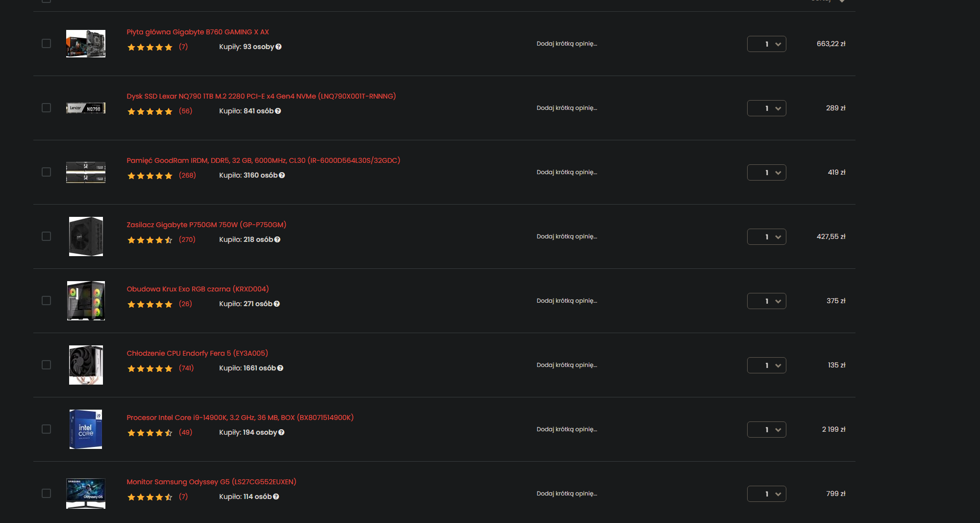The height and width of the screenshot is (523, 980).
Task: Click review count (270) for Gigabyte P750GM
Action: (x=187, y=239)
